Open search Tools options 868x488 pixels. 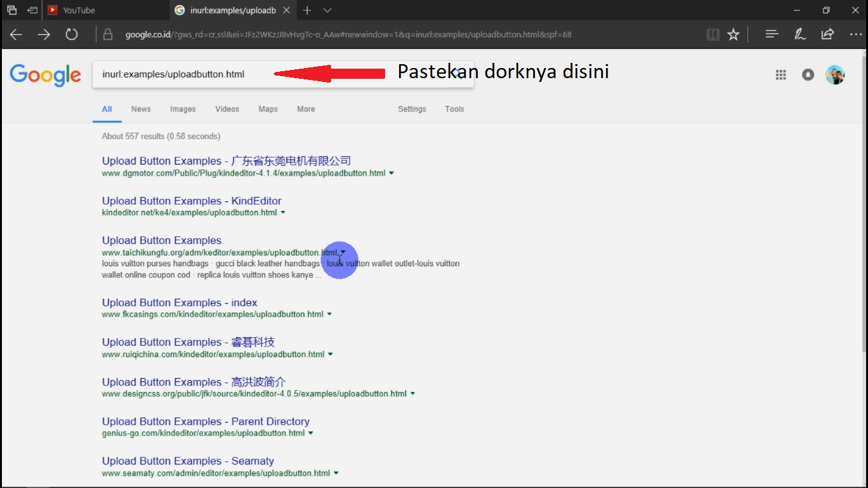tap(454, 109)
